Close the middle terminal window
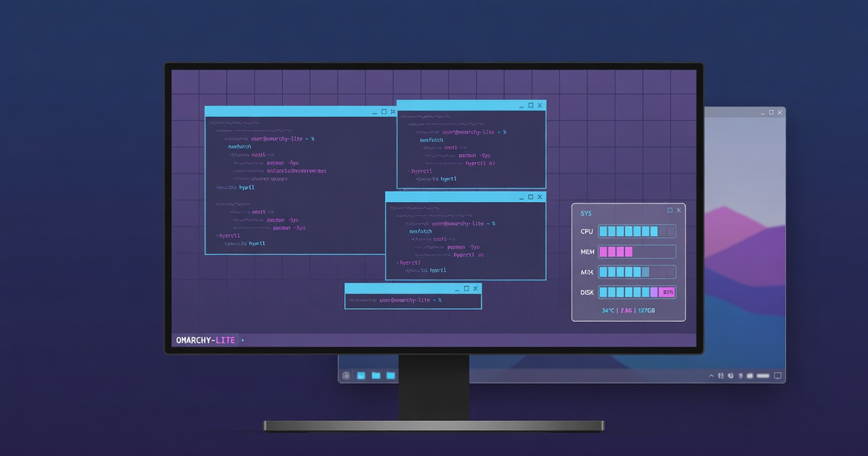Viewport: 868px width, 456px height. coord(539,197)
